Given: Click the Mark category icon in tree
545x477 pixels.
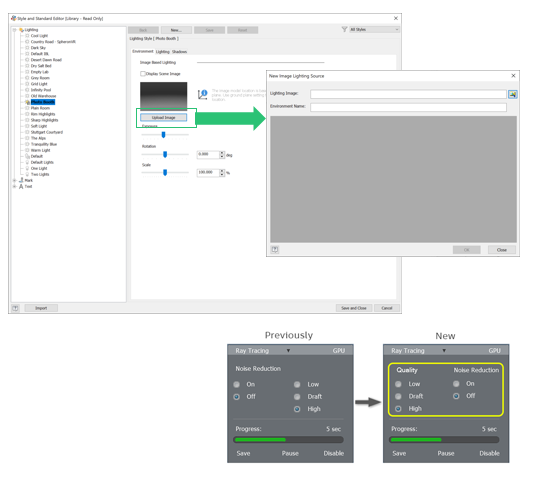Looking at the screenshot, I should (x=21, y=180).
